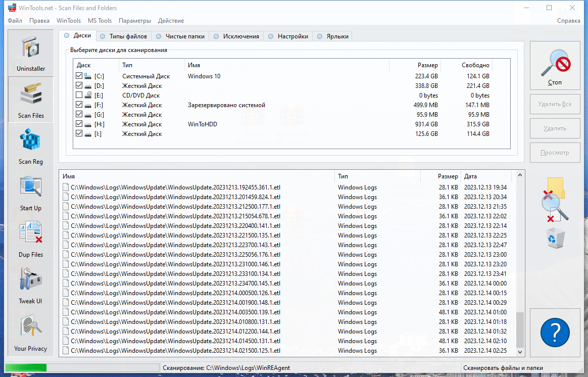Viewport: 588px width, 377px height.
Task: Click the status text Сканировать файлы и папки
Action: click(x=503, y=368)
